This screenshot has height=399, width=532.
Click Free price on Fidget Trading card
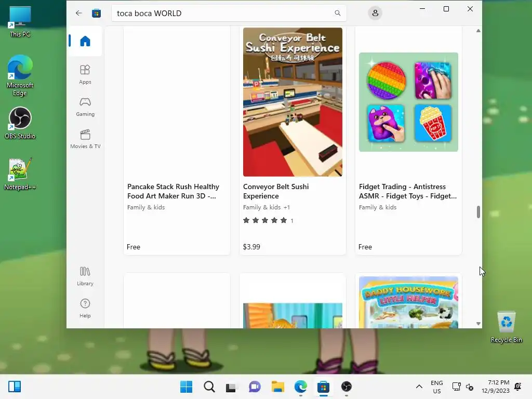pos(365,247)
